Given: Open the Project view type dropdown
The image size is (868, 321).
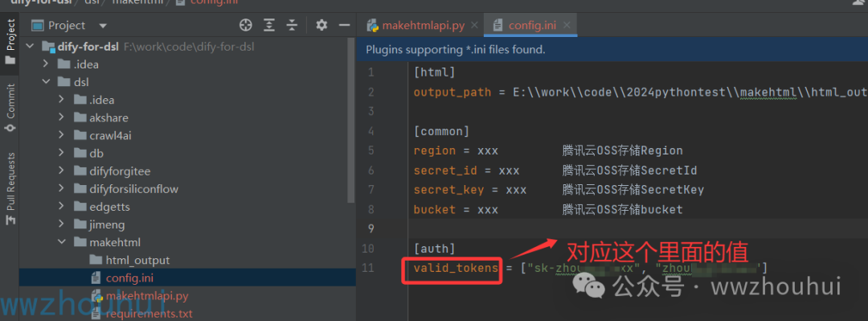Looking at the screenshot, I should [102, 26].
